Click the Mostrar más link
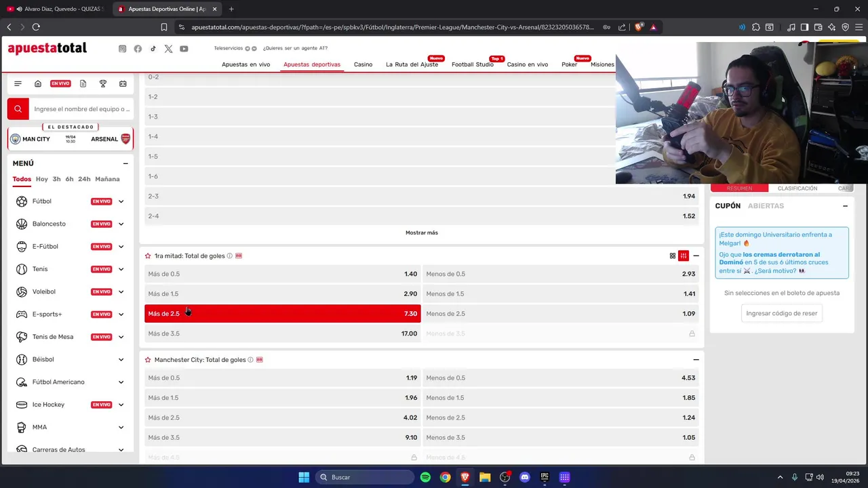The image size is (868, 488). [422, 232]
